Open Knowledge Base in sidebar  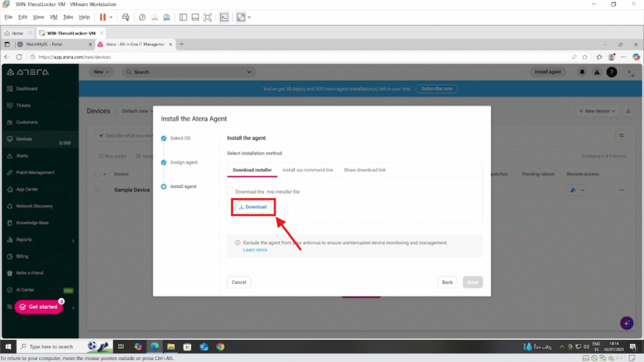coord(32,223)
